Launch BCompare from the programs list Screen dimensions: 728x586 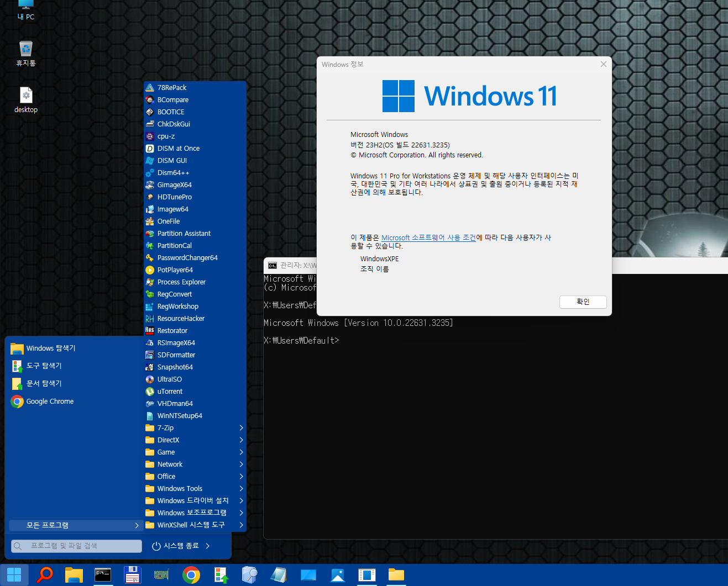(195, 99)
